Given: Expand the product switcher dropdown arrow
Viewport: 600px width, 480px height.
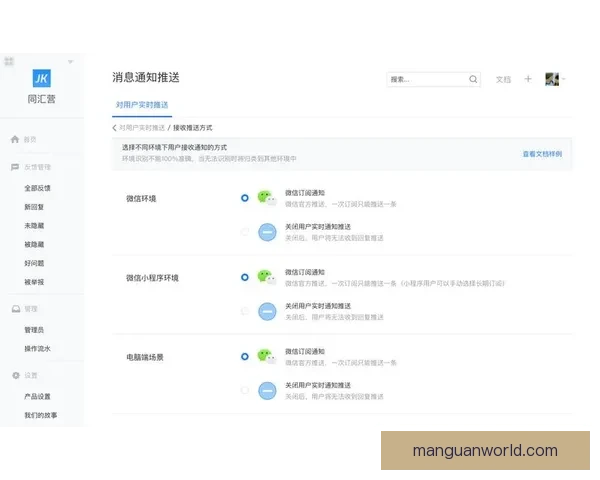Looking at the screenshot, I should pos(70,62).
